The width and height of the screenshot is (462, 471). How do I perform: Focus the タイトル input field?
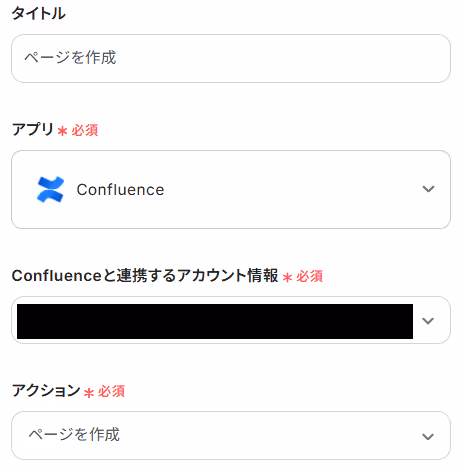231,58
